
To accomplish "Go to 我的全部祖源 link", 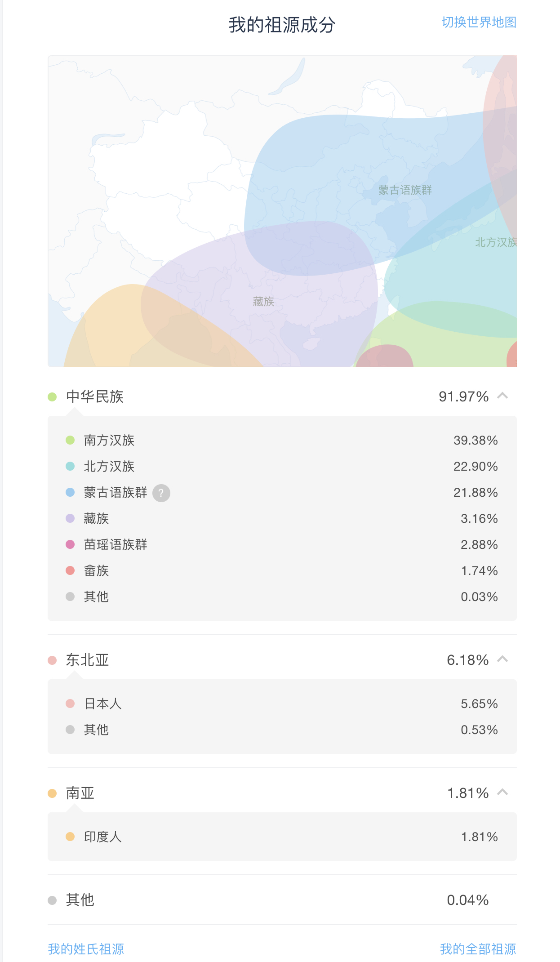I will tap(478, 949).
